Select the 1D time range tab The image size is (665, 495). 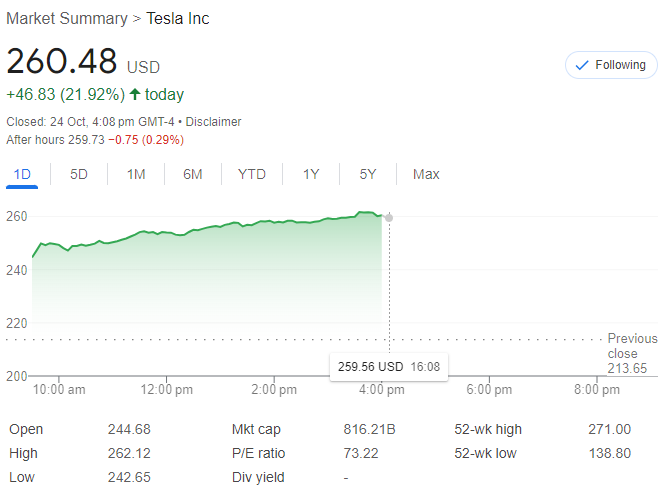22,174
